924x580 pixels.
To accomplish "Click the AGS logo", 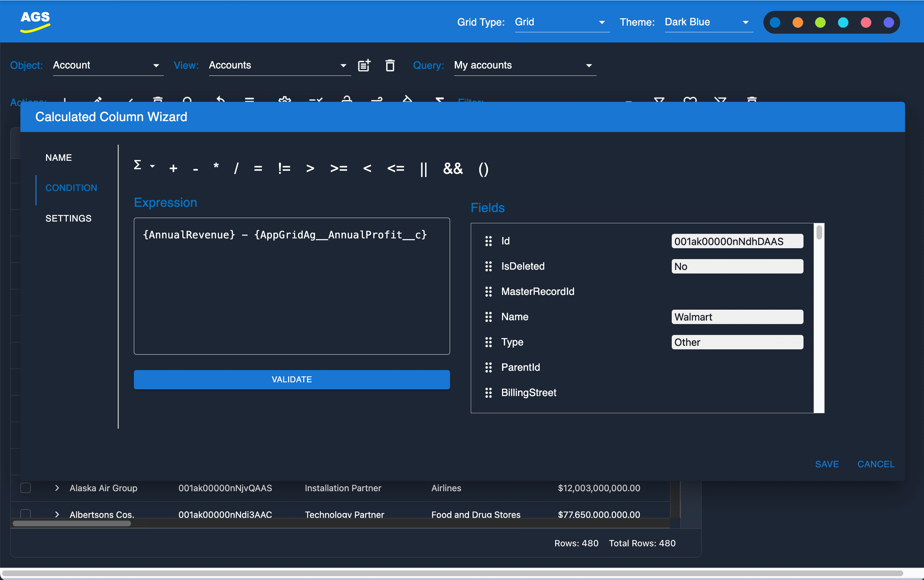I will point(35,21).
